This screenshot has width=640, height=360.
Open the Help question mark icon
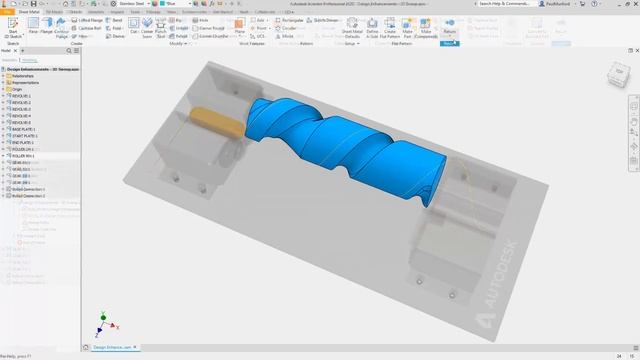coord(594,4)
